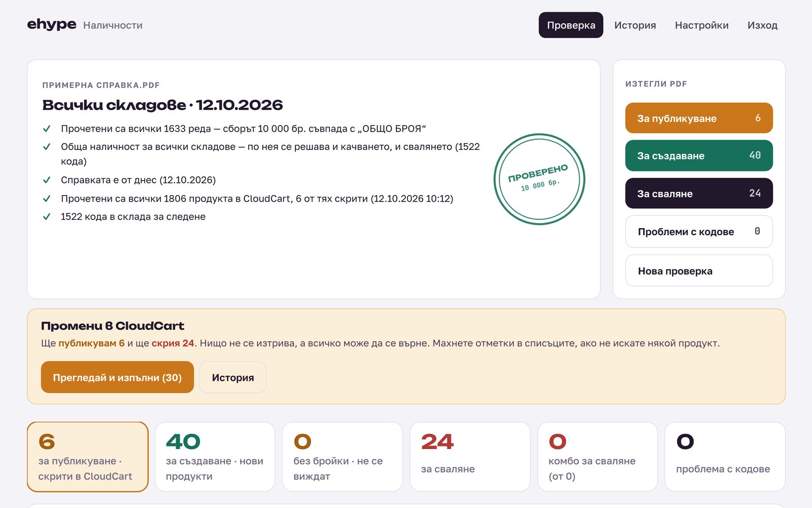Click the 'Наличности' text next to logo

[x=113, y=25]
